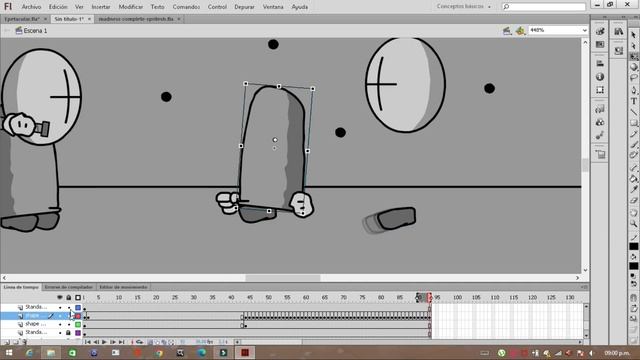Activate the Free Transform tool
640x360 pixels.
pos(633,56)
